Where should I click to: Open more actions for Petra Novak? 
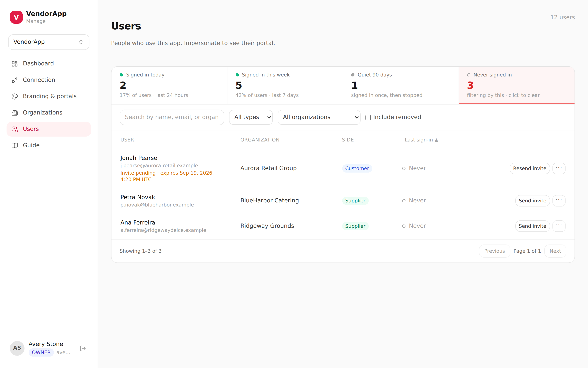(x=559, y=201)
